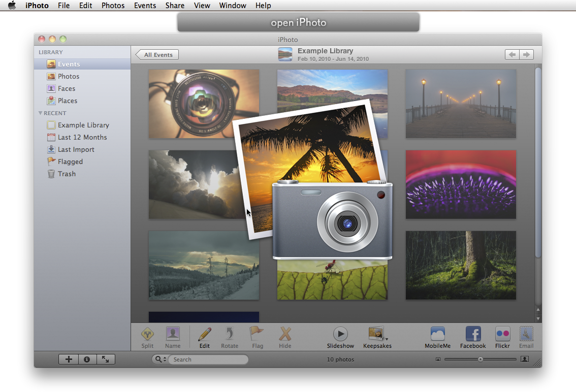Screen dimensions: 576x392
Task: Email the selected photos
Action: point(526,338)
